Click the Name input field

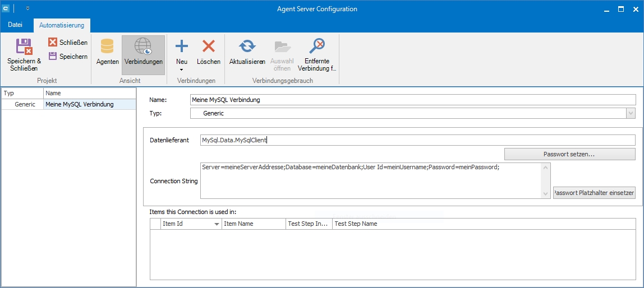[412, 100]
